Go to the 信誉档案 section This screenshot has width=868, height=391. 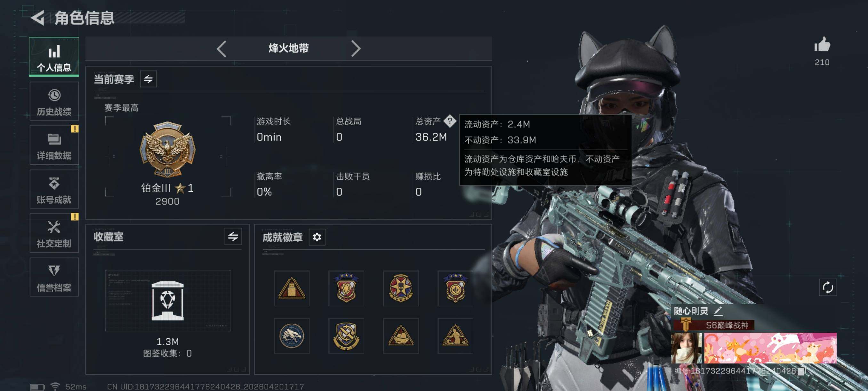click(x=54, y=277)
